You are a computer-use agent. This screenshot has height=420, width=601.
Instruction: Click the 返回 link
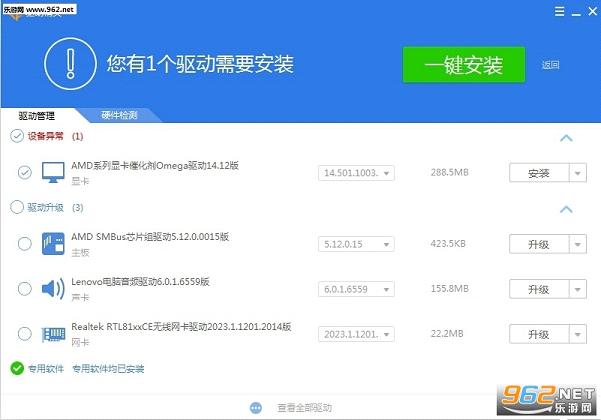[x=550, y=65]
